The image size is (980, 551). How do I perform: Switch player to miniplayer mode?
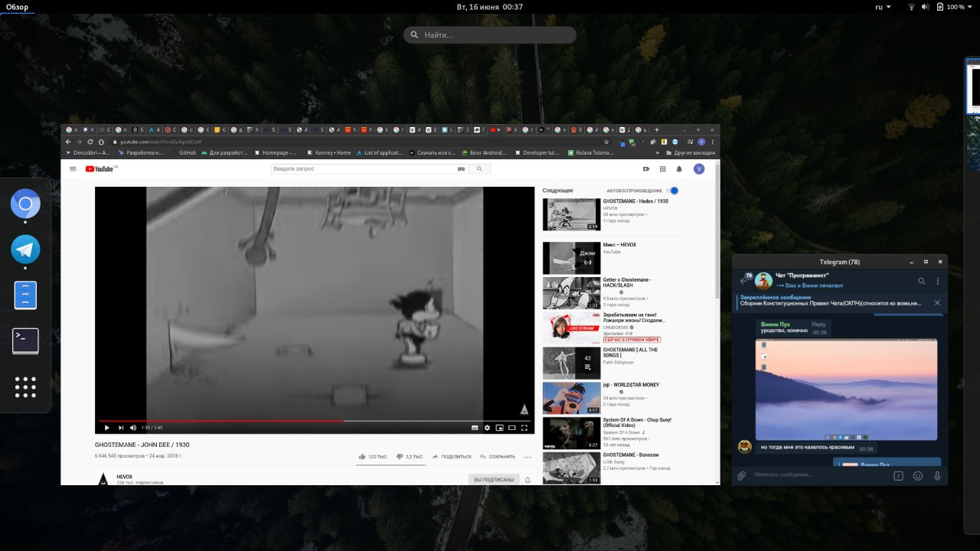pos(499,427)
